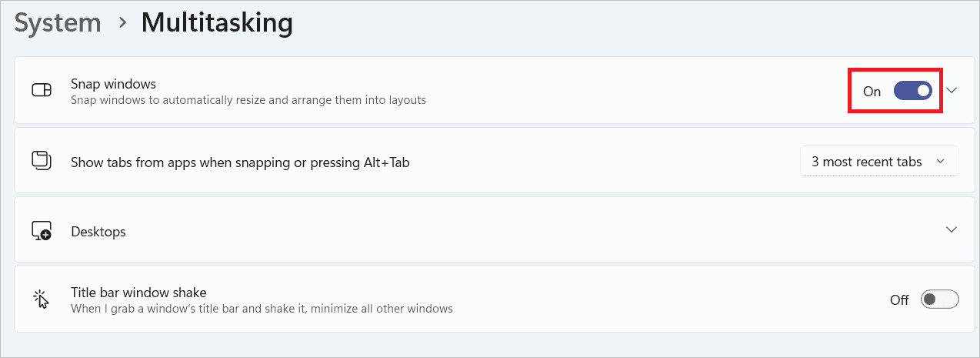Viewport: 980px width, 358px height.
Task: Click the Desktops icon with plus badge
Action: (x=42, y=231)
